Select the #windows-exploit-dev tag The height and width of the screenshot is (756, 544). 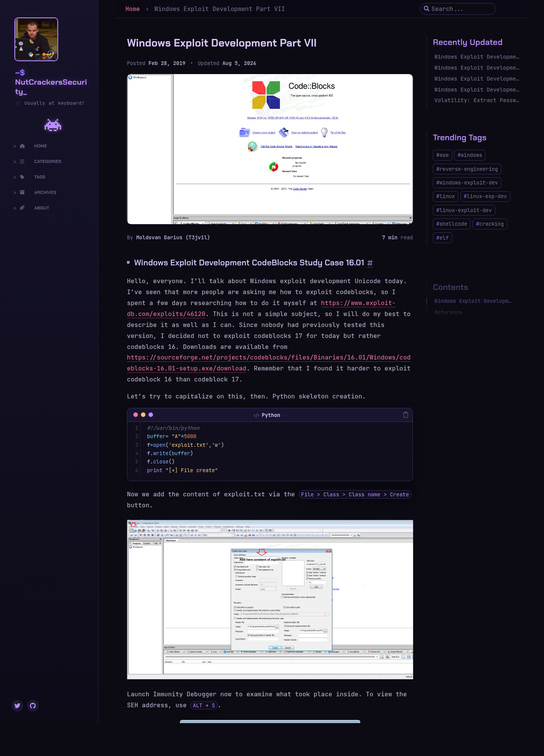467,183
